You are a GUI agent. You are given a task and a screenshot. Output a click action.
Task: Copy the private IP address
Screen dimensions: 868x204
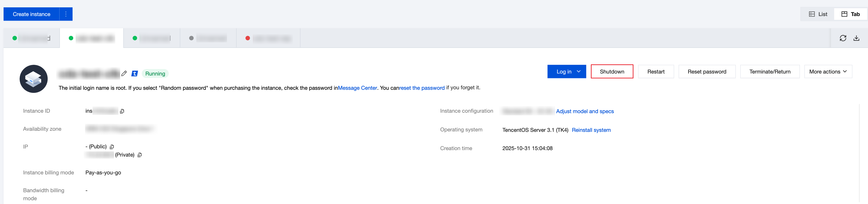pos(140,155)
